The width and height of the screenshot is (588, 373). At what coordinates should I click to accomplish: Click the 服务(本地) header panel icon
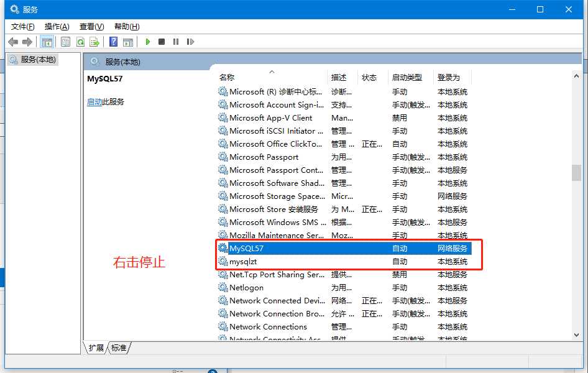click(94, 62)
